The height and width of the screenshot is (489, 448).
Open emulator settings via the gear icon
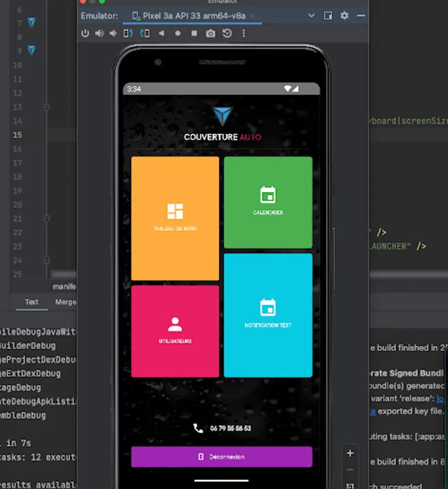[344, 16]
